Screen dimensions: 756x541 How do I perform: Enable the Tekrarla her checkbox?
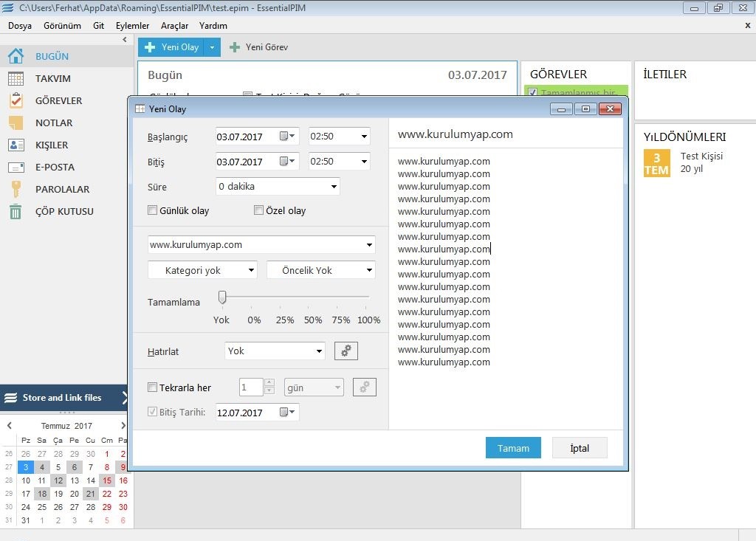(152, 387)
